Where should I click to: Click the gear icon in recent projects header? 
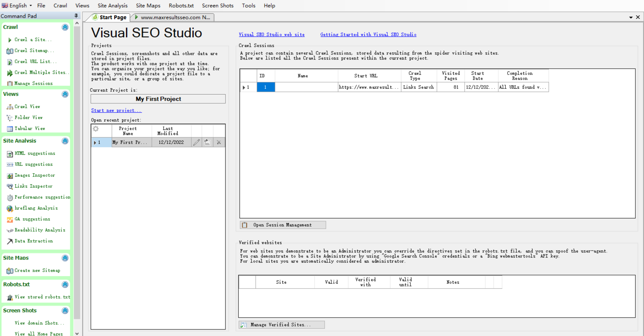point(96,129)
